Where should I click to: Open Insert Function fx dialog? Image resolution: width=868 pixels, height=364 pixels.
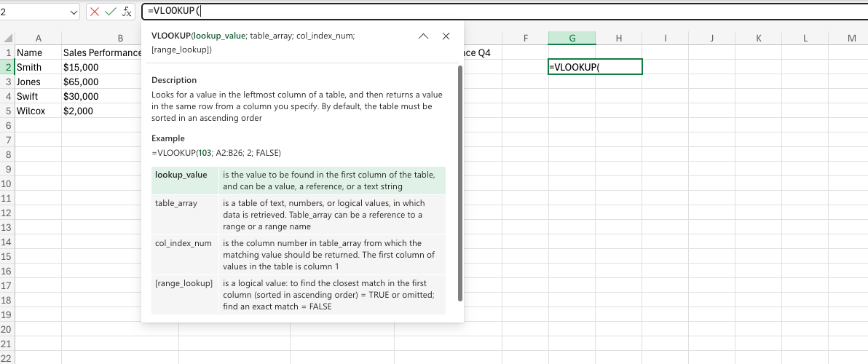127,12
